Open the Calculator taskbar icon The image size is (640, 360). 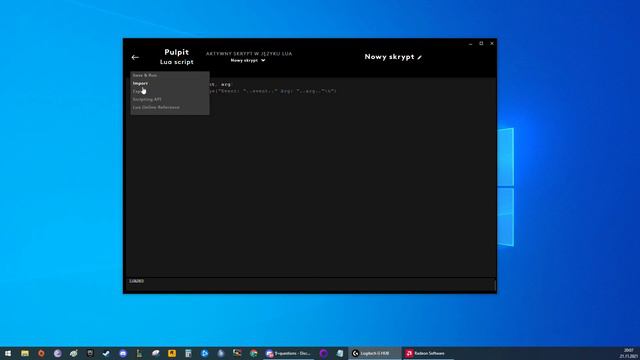pos(188,353)
